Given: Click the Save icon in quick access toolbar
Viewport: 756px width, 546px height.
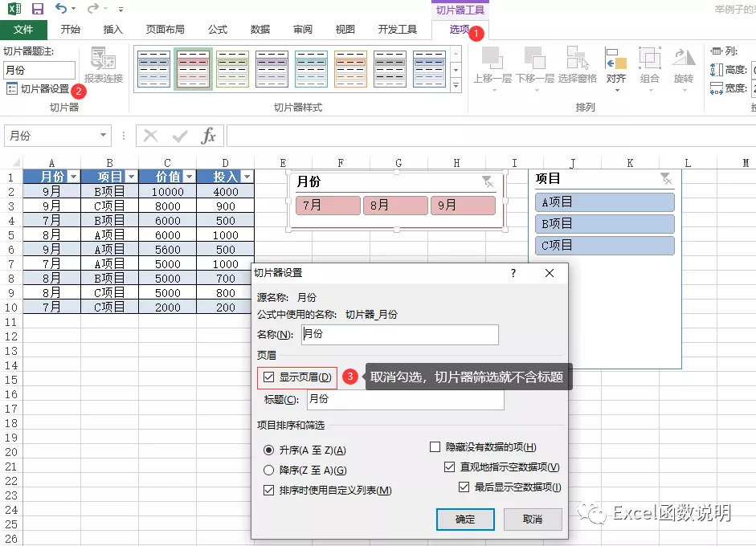Looking at the screenshot, I should tap(38, 9).
